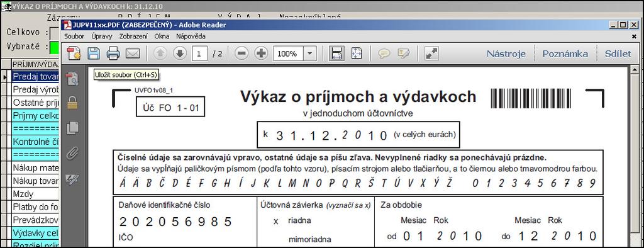Add sticky note comment icon
The height and width of the screenshot is (248, 644).
(x=384, y=54)
